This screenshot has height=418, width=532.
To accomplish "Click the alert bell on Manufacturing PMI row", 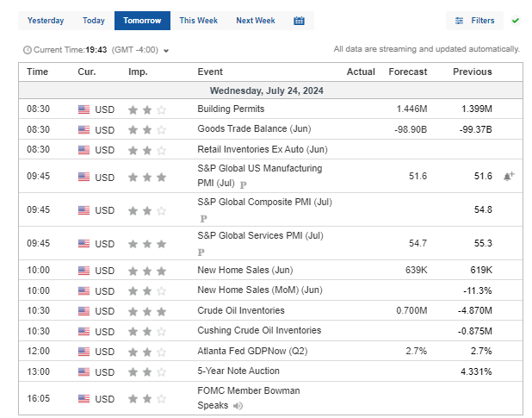I will pyautogui.click(x=509, y=176).
